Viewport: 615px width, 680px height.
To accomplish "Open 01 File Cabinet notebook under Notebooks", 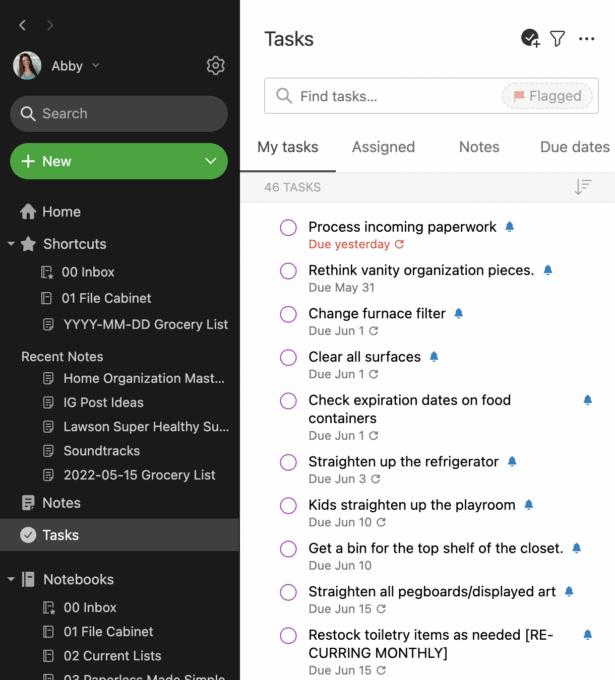I will (98, 632).
